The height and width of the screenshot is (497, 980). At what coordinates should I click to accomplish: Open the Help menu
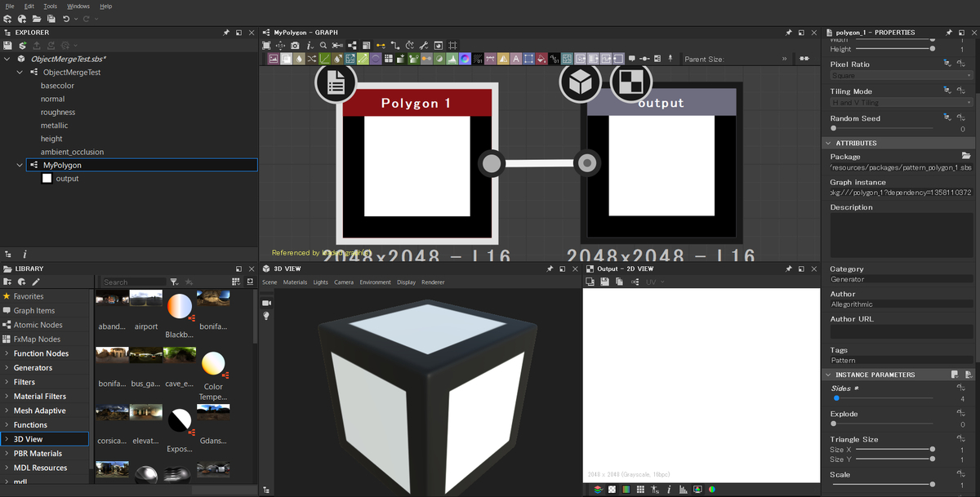pyautogui.click(x=106, y=6)
